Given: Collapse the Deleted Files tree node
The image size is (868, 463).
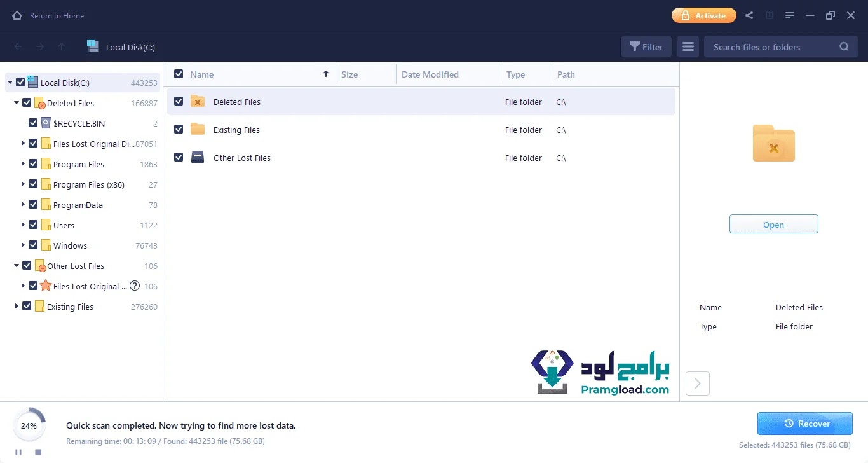Looking at the screenshot, I should 17,103.
